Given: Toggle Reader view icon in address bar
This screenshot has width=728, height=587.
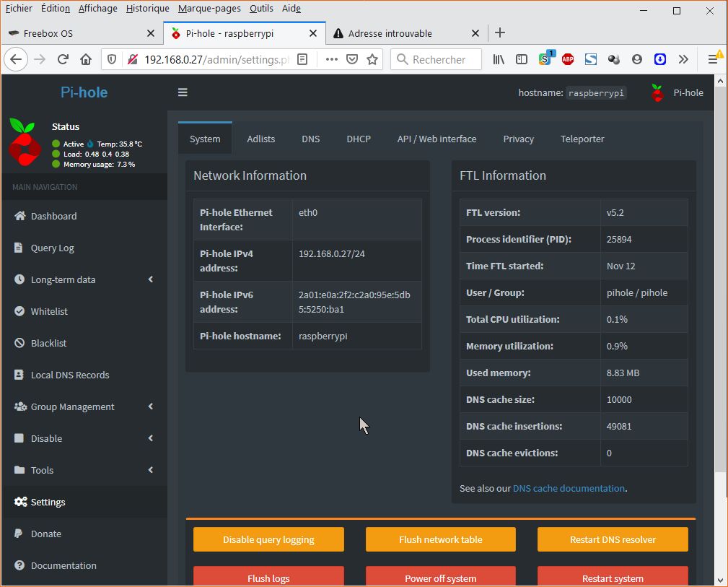Looking at the screenshot, I should [302, 59].
